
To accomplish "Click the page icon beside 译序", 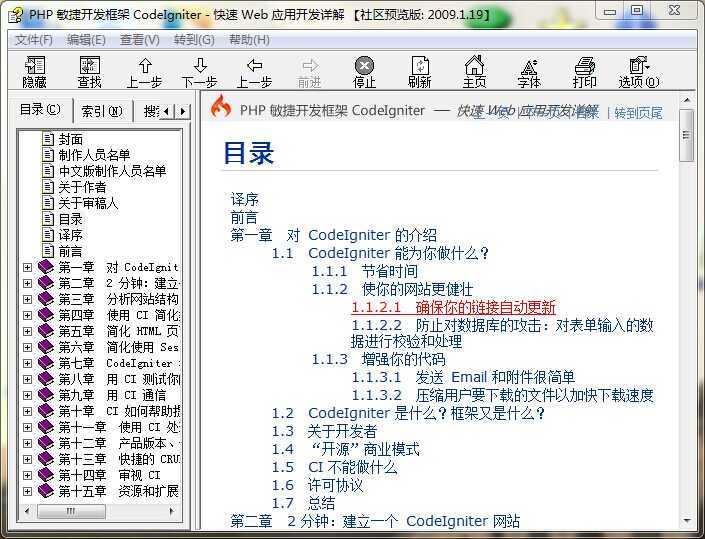I will coord(48,235).
